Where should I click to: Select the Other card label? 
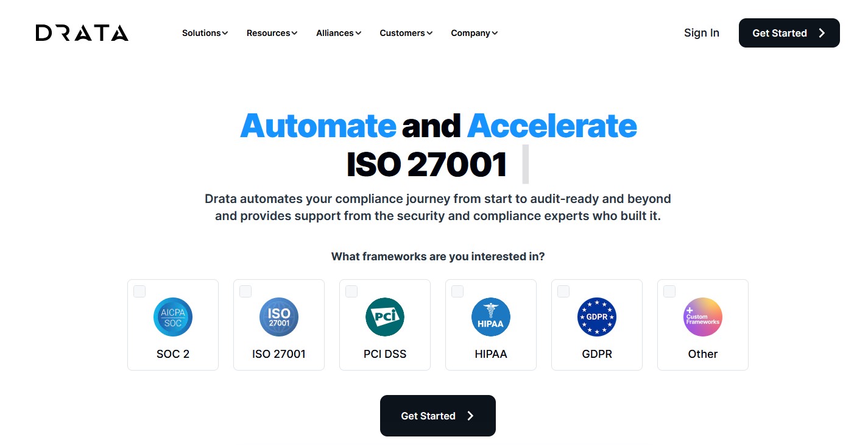(703, 354)
